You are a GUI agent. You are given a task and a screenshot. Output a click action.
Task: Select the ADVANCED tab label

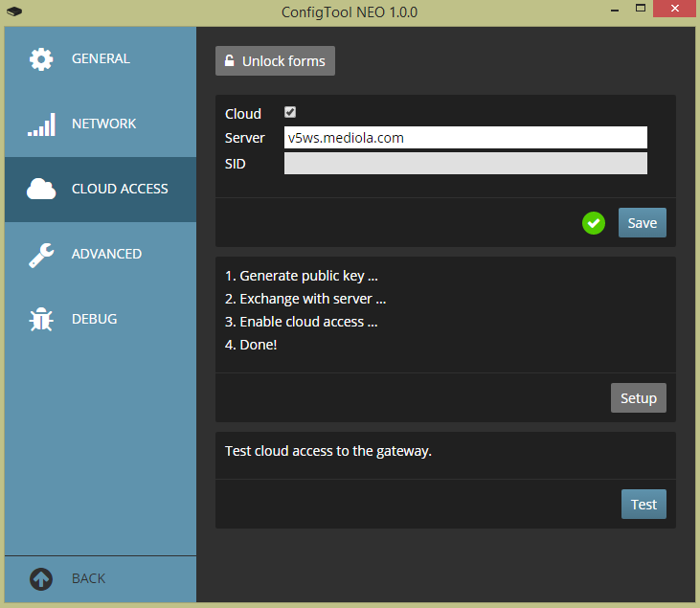tap(106, 255)
